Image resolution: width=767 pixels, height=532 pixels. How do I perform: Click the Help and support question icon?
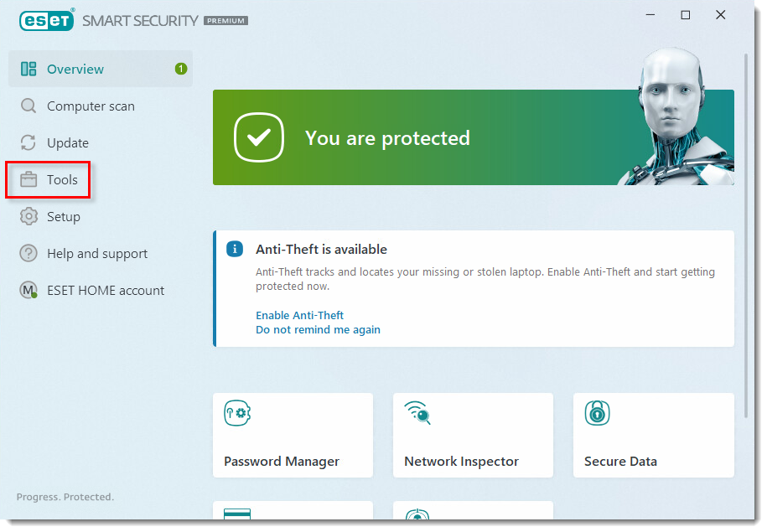(29, 254)
